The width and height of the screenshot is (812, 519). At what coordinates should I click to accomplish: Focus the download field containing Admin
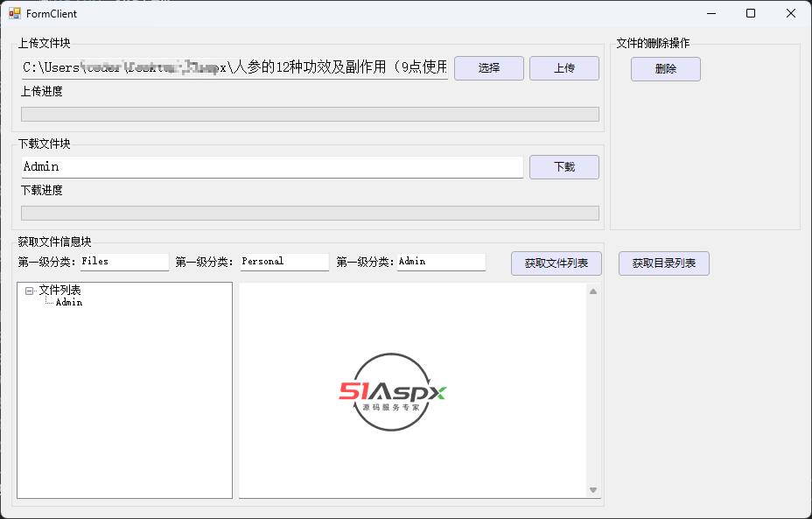point(272,167)
